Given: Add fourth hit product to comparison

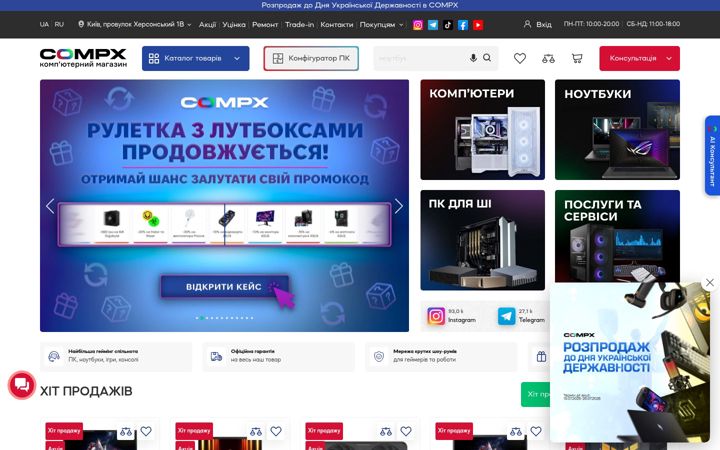Looking at the screenshot, I should click(x=516, y=431).
